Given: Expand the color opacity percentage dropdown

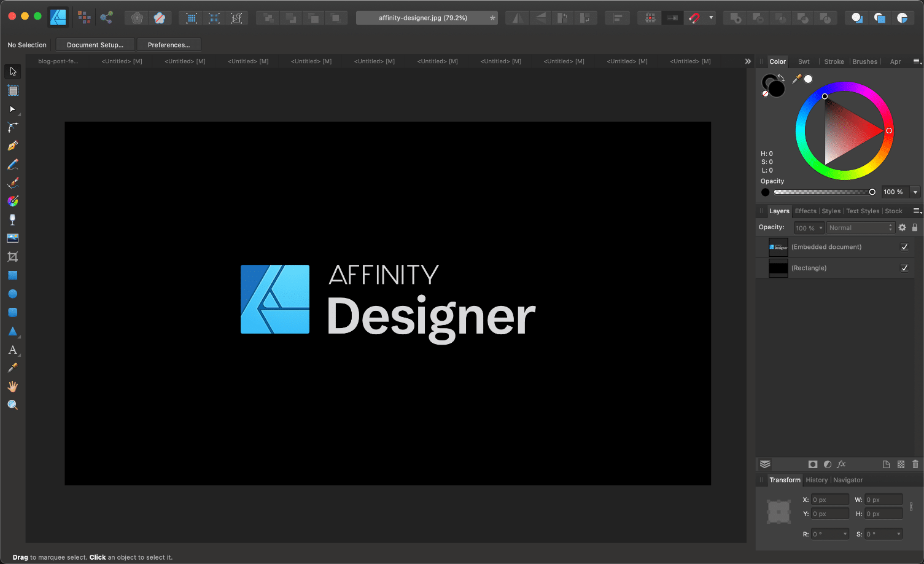Looking at the screenshot, I should (915, 192).
